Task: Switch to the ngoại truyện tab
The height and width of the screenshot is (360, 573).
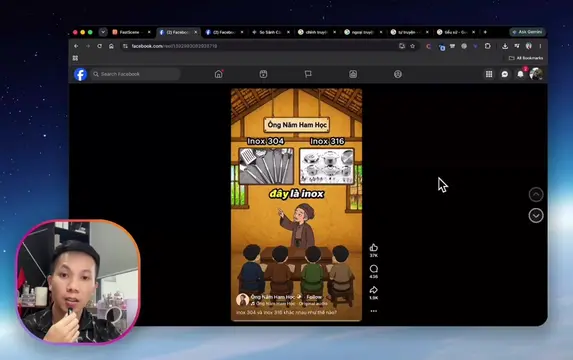Action: [363, 32]
